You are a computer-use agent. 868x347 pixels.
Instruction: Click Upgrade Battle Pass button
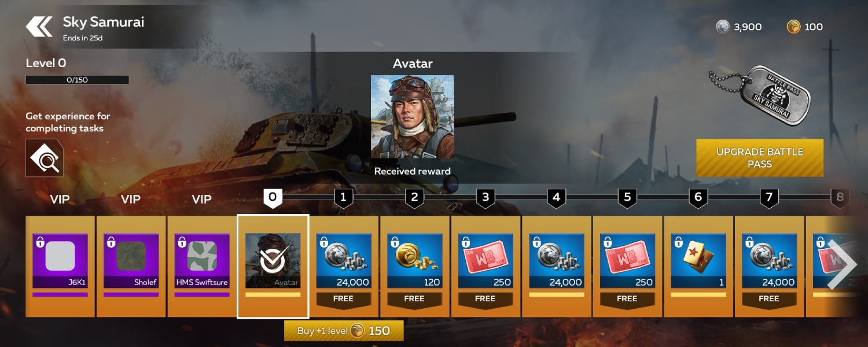click(760, 158)
